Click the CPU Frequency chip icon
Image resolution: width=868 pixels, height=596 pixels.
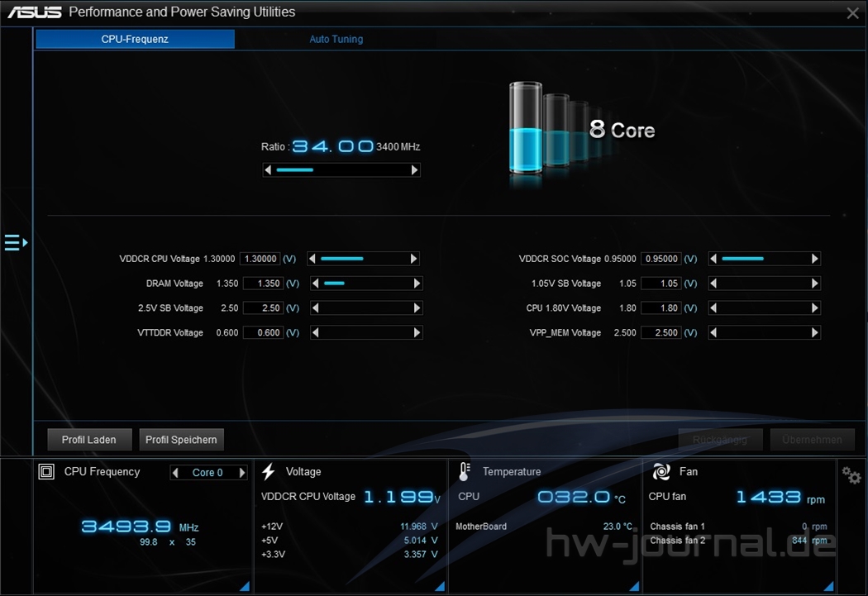tap(47, 471)
